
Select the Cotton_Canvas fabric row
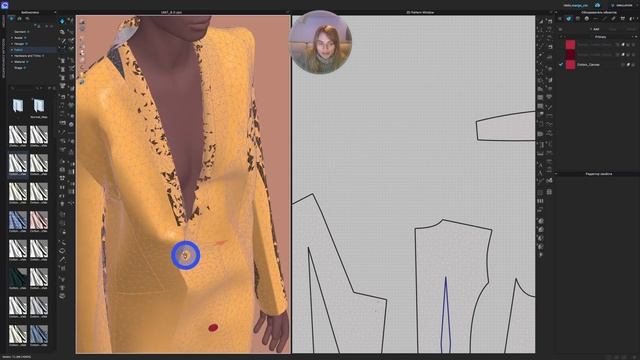coord(598,64)
